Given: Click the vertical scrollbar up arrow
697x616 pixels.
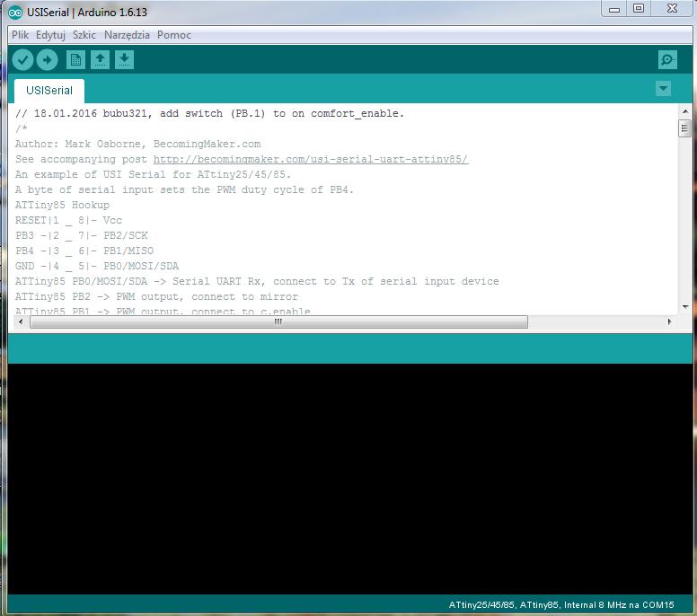Looking at the screenshot, I should [x=685, y=111].
